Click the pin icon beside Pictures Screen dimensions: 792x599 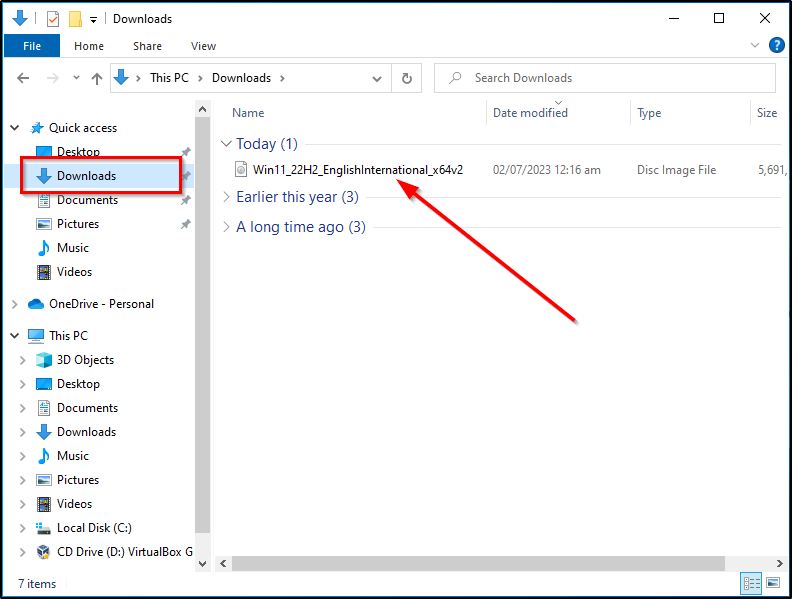point(186,224)
